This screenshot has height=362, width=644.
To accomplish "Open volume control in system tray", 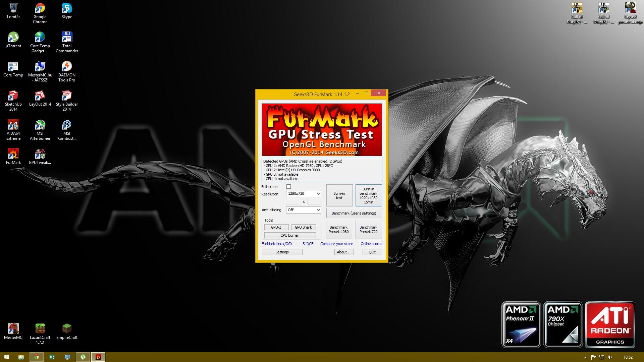I will click(x=610, y=357).
